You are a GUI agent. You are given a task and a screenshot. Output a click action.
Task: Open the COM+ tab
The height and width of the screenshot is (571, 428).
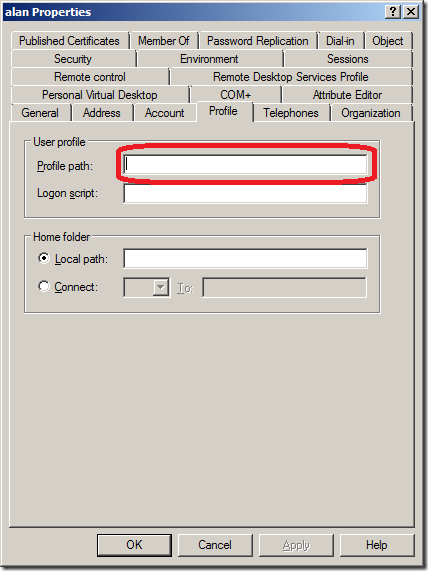click(x=235, y=95)
